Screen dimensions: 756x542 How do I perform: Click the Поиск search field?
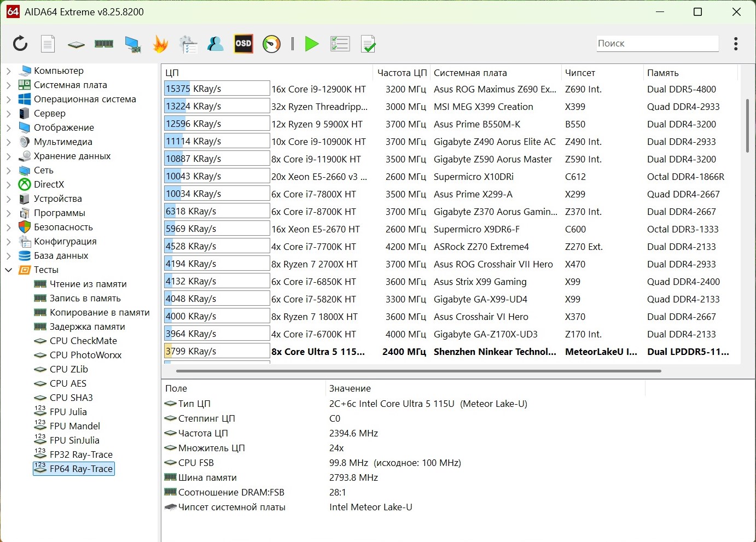pyautogui.click(x=657, y=44)
